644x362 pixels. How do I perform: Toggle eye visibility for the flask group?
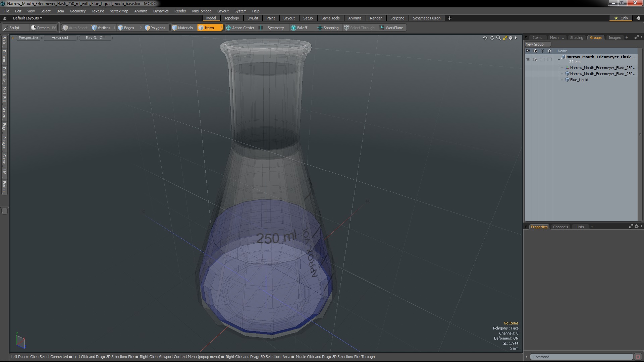click(x=528, y=60)
